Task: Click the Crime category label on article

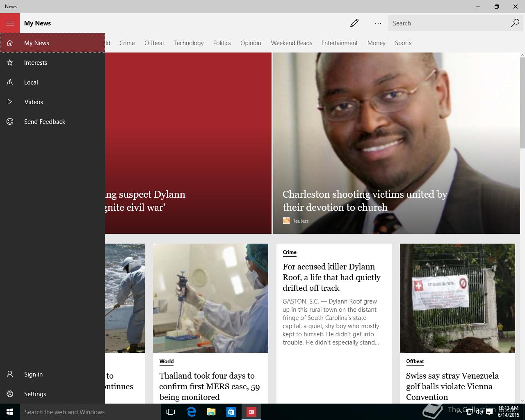Action: click(x=290, y=252)
